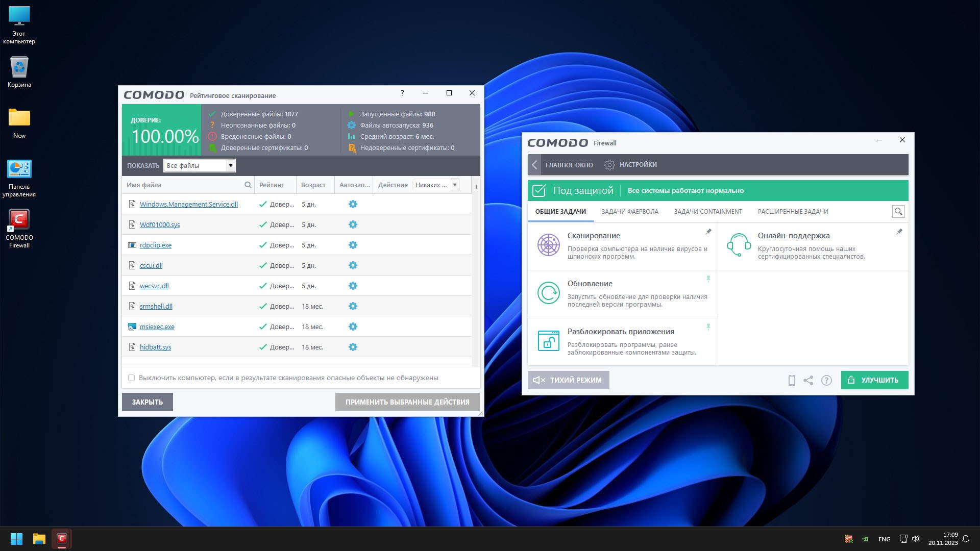Switch to the Задачи Containment tab
This screenshot has height=551, width=980.
point(707,211)
